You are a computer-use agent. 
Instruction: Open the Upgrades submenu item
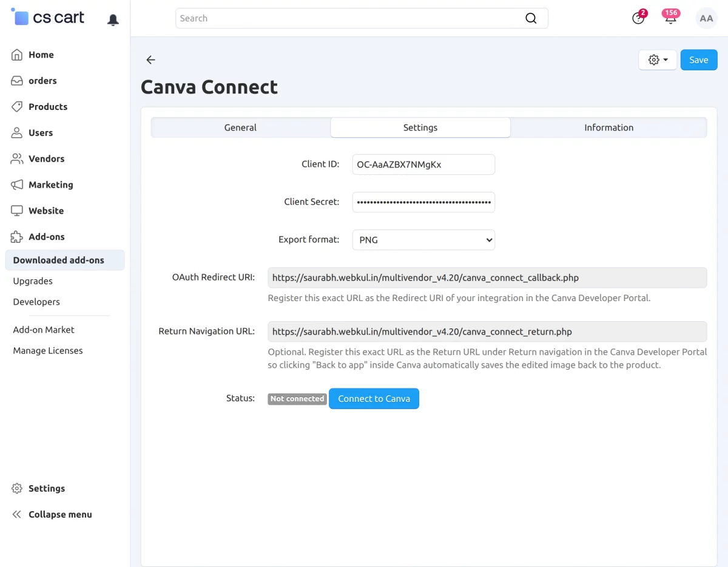point(33,281)
